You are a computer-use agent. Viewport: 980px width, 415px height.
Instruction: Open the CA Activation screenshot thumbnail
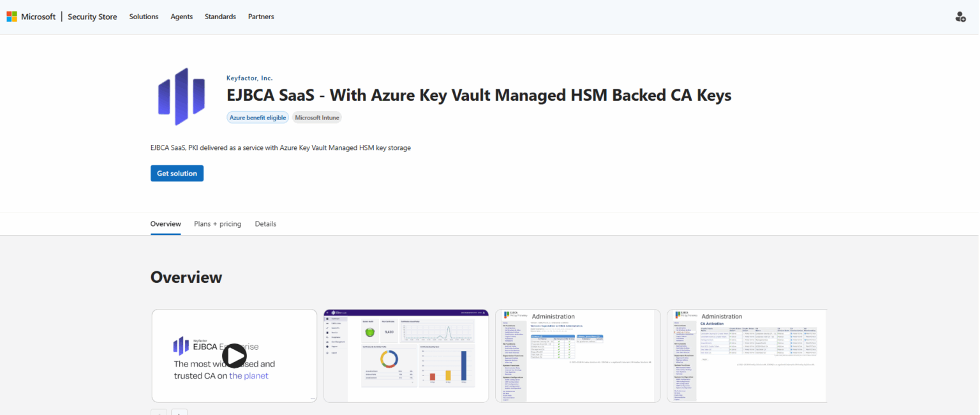tap(746, 356)
